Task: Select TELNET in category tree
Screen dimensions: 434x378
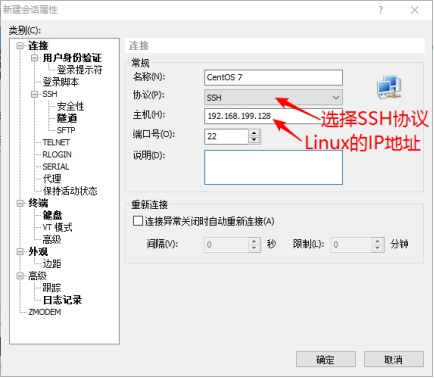Action: pyautogui.click(x=56, y=142)
